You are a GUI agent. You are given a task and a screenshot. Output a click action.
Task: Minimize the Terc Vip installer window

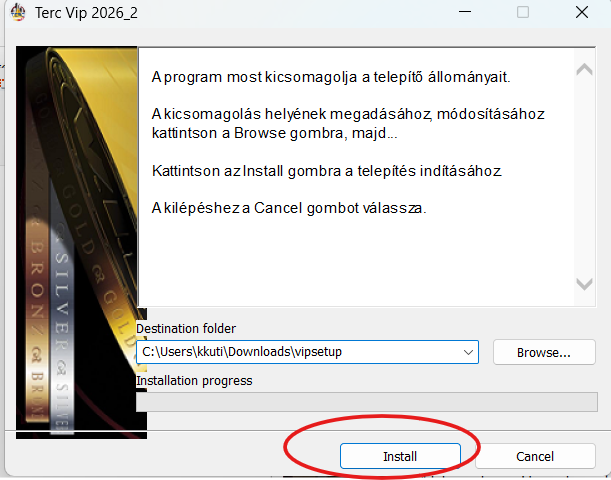tap(466, 13)
